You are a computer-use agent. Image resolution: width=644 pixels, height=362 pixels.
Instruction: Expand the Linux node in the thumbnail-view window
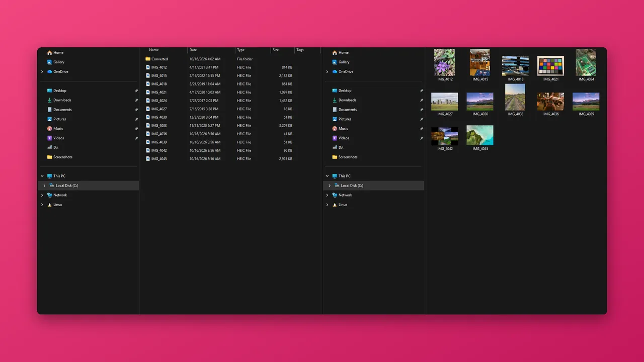pos(327,205)
